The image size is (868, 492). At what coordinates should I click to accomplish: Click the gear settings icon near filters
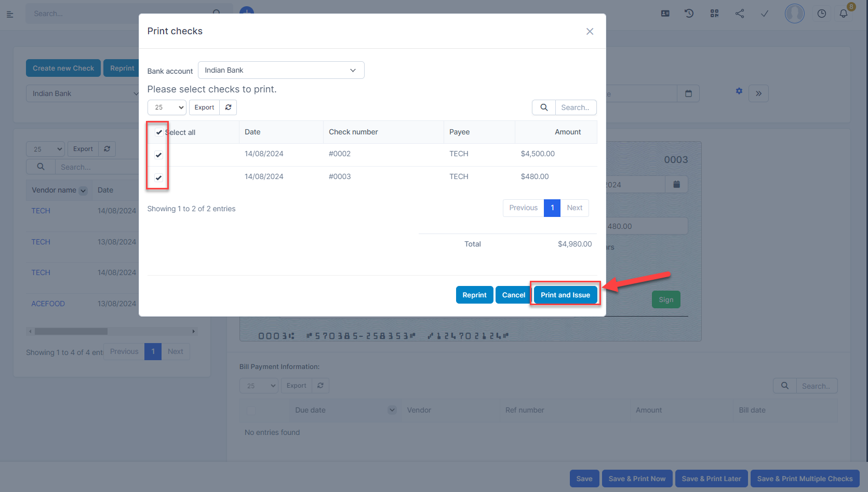[x=739, y=91]
